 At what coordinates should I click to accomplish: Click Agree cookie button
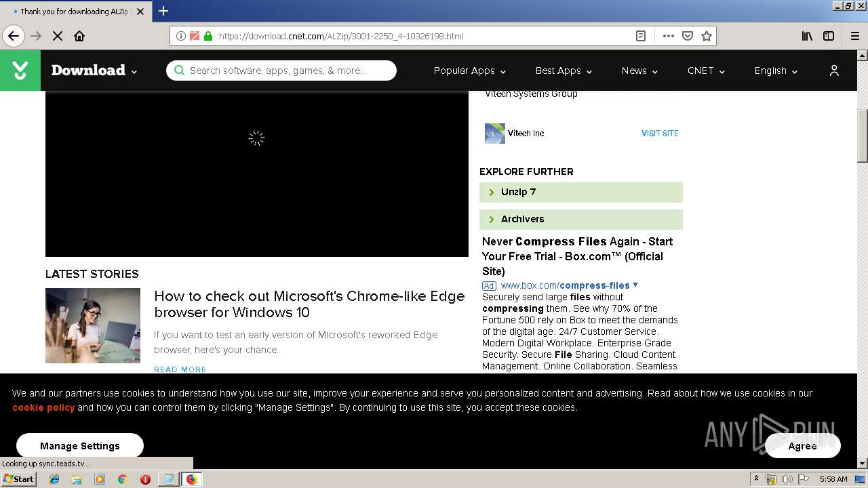(x=803, y=446)
